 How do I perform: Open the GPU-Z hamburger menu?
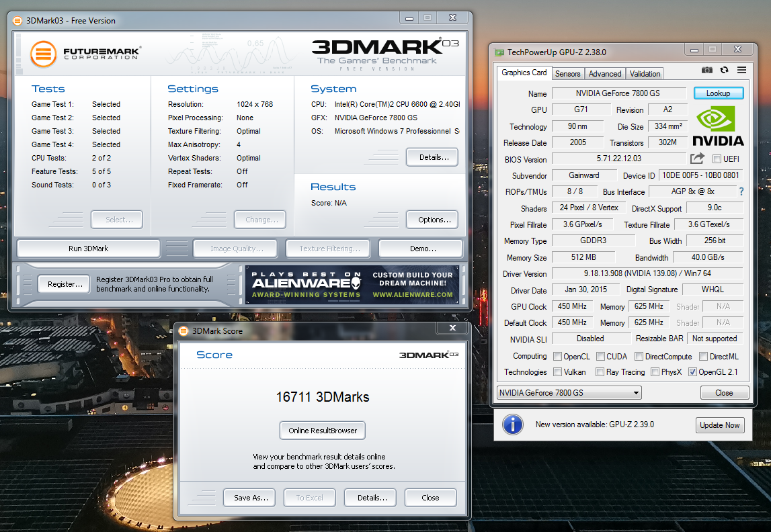pos(741,71)
